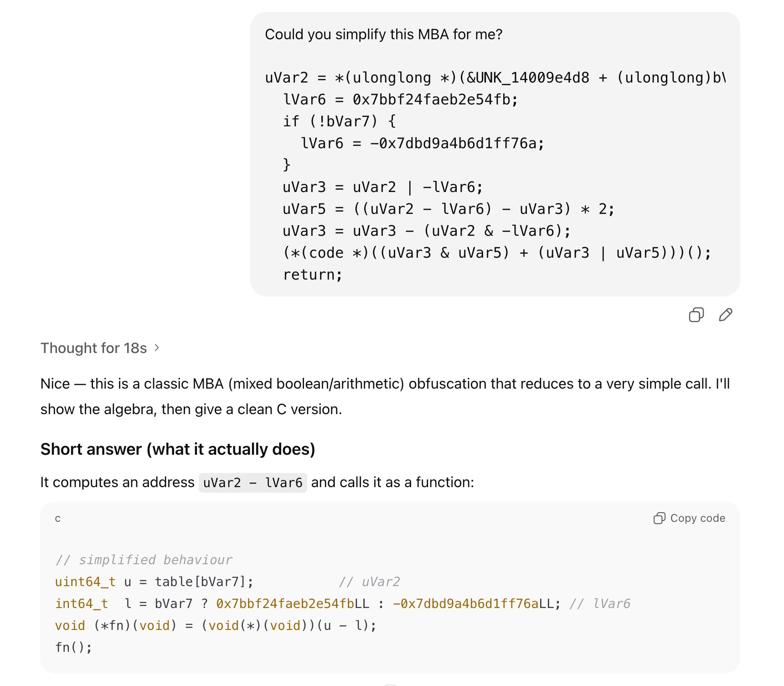This screenshot has width=784, height=686.
Task: Click the edit message pencil icon
Action: pyautogui.click(x=725, y=315)
